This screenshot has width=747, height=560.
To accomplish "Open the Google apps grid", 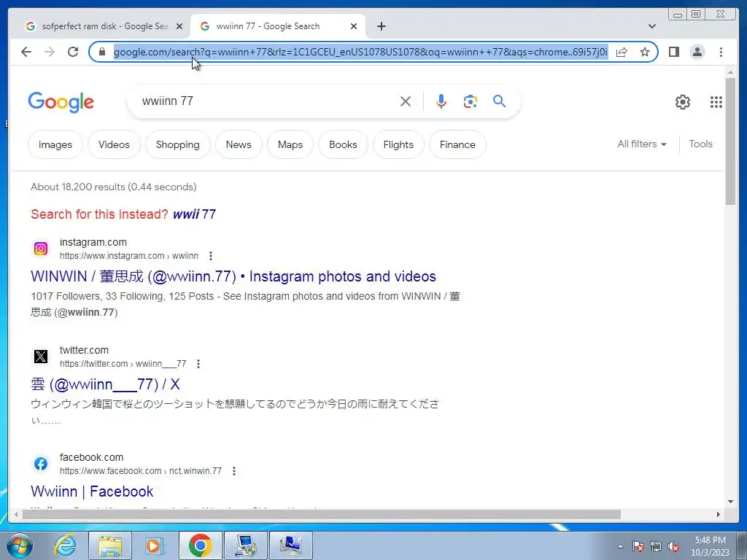I will (716, 102).
